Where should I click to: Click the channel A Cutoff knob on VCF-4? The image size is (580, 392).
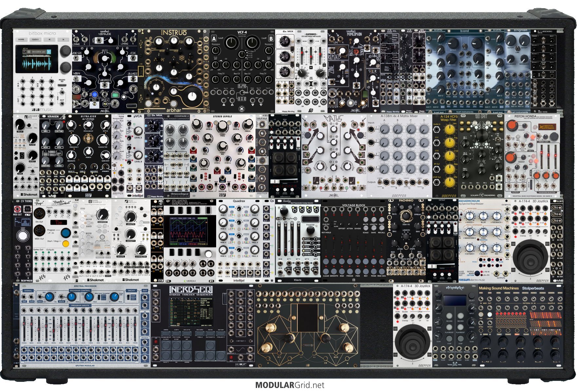pyautogui.click(x=231, y=42)
